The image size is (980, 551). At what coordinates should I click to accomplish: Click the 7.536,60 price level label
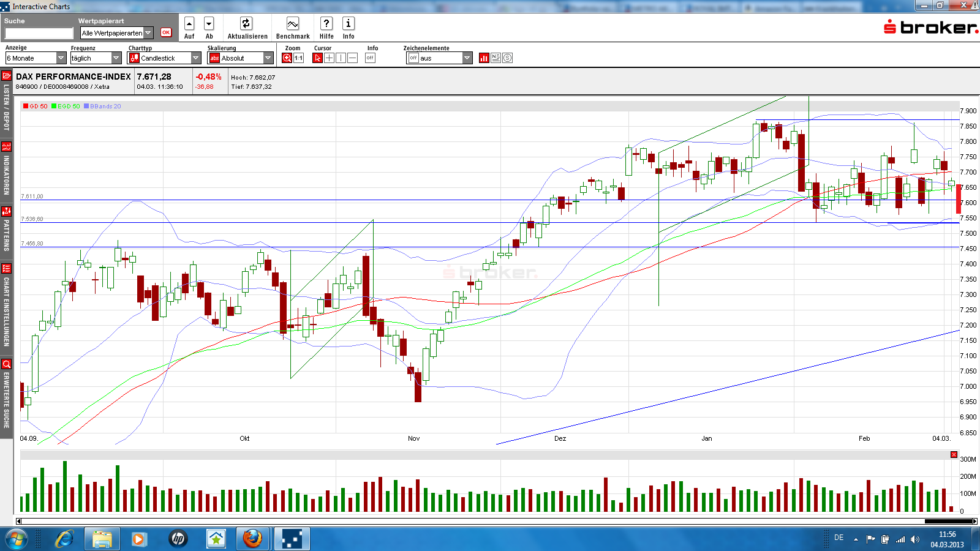[32, 219]
